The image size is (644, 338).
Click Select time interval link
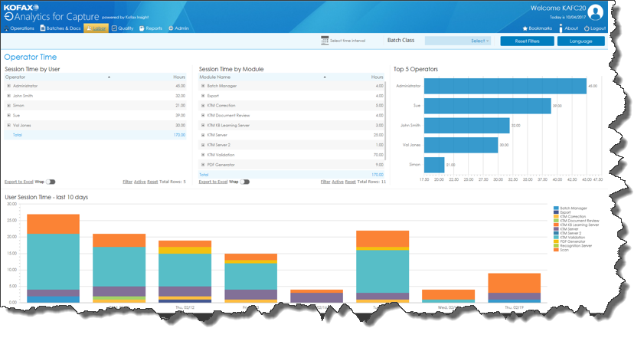coord(348,41)
